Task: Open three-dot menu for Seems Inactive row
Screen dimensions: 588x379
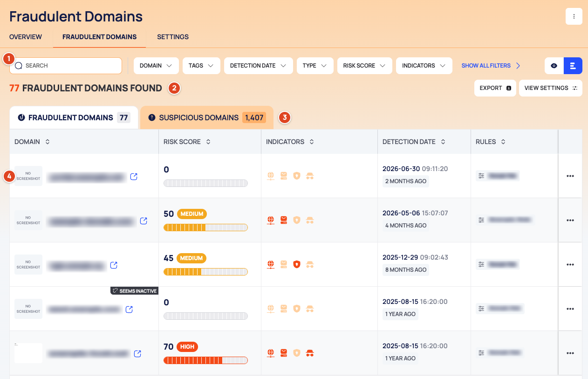Action: (570, 309)
